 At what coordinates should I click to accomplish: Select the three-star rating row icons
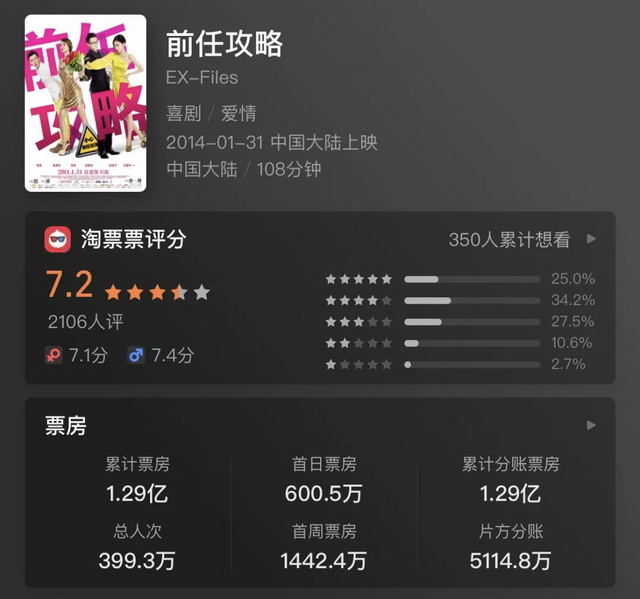click(359, 322)
